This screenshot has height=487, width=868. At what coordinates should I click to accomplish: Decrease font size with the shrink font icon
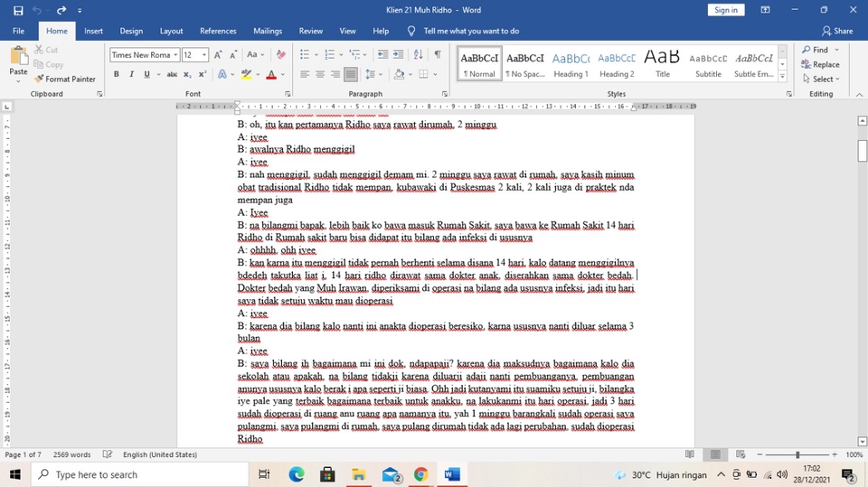tap(233, 55)
